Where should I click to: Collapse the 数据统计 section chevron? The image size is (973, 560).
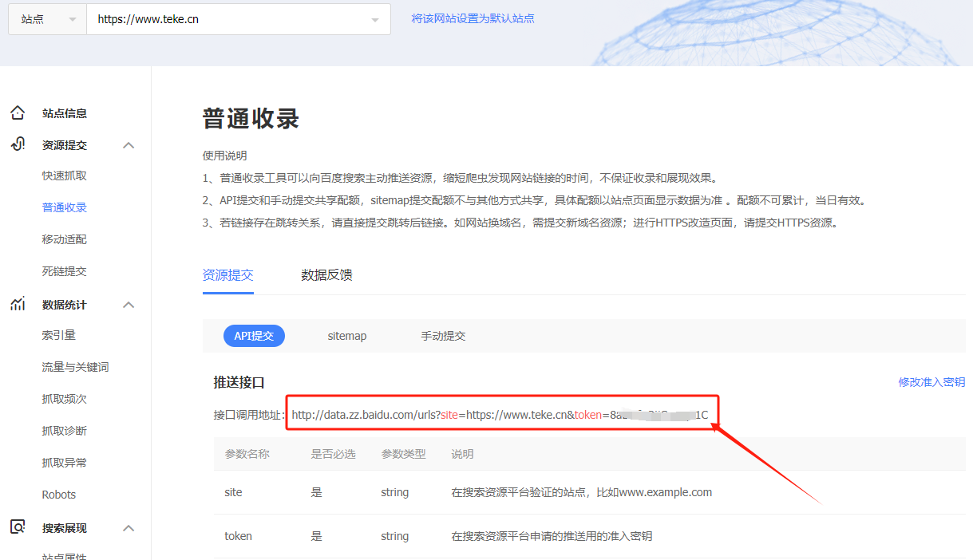[129, 305]
